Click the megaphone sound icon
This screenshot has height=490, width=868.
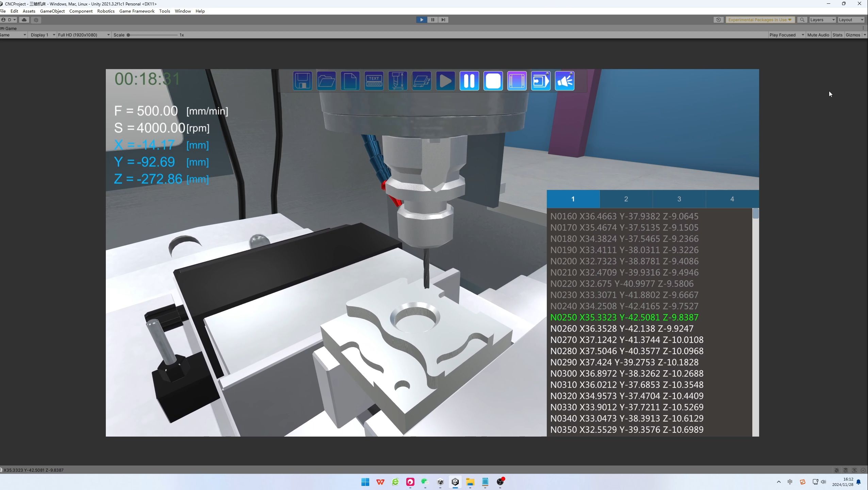pyautogui.click(x=564, y=81)
